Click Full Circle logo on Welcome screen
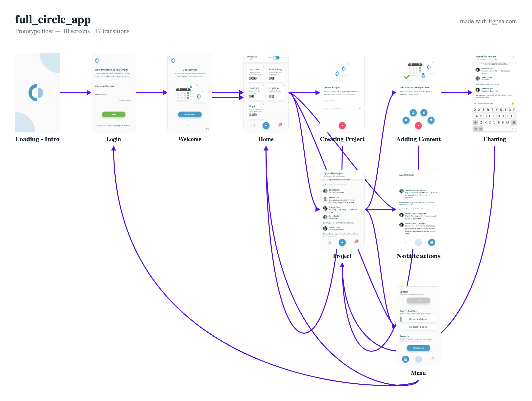 [x=173, y=60]
